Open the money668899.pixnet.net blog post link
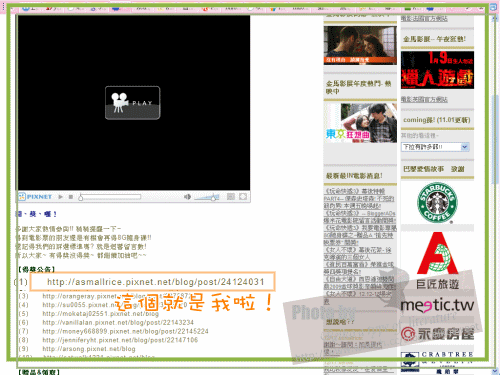Image resolution: width=500 pixels, height=375 pixels. [x=125, y=331]
